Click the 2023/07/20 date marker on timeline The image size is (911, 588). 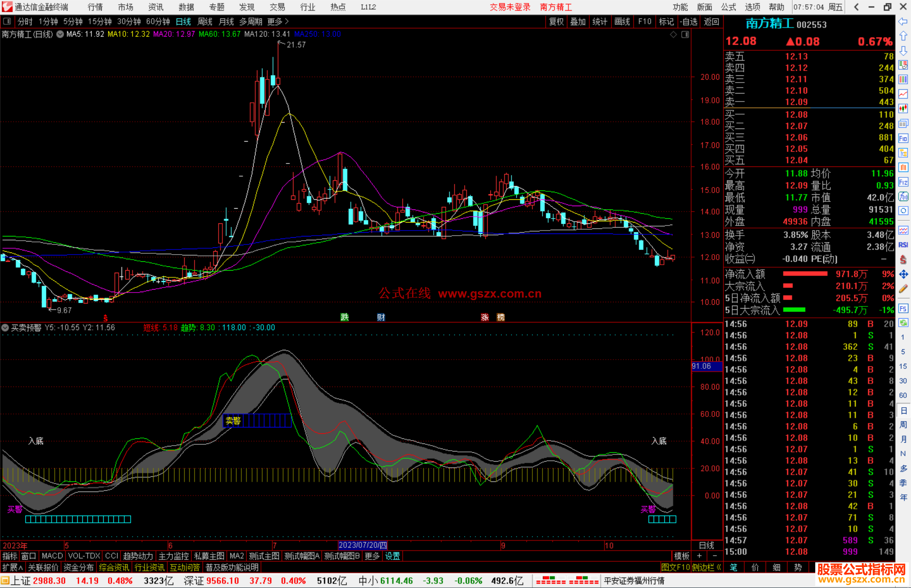[x=362, y=545]
